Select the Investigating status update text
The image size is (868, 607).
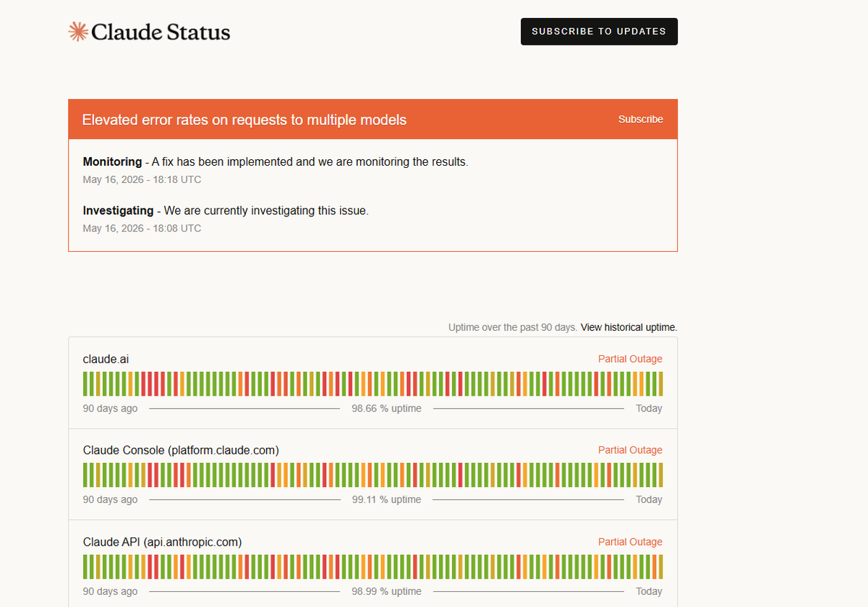click(226, 211)
